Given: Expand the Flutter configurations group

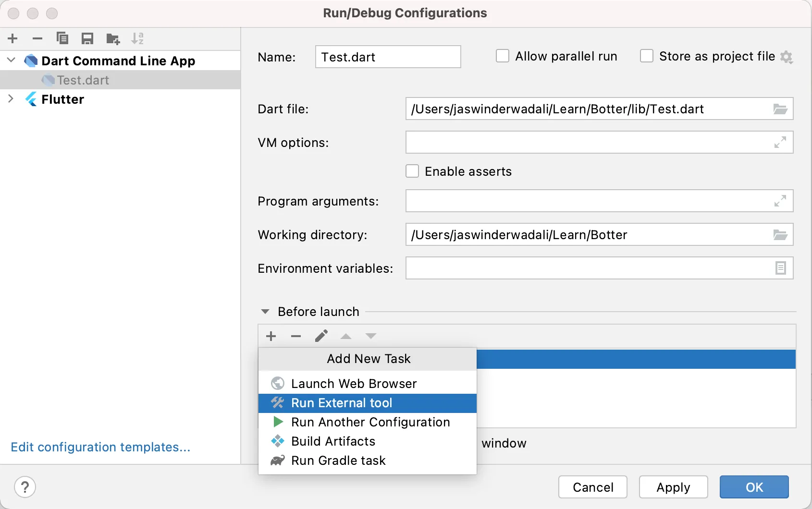Looking at the screenshot, I should tap(11, 99).
